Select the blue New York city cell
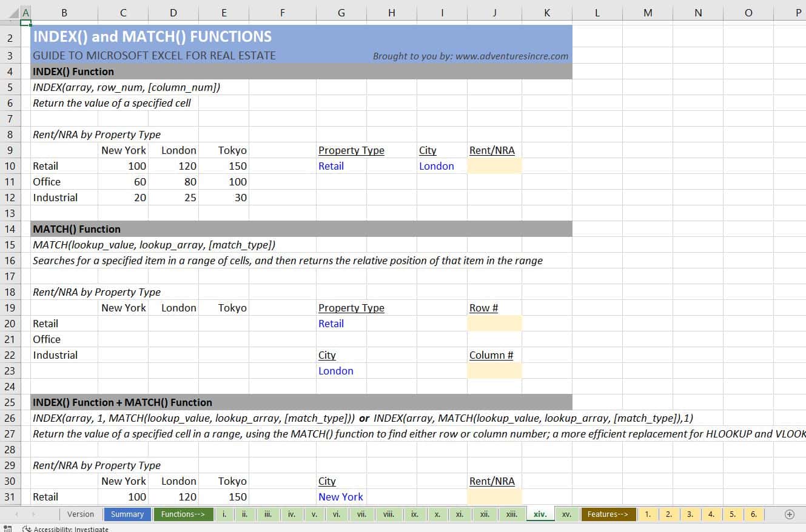Viewport: 806px width, 532px height. (340, 497)
